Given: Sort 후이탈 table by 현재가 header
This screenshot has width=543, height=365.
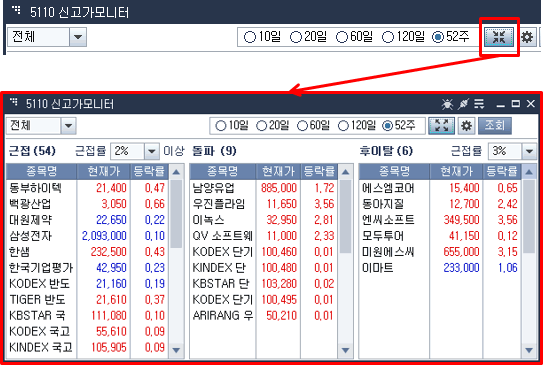Looking at the screenshot, I should pyautogui.click(x=456, y=171).
